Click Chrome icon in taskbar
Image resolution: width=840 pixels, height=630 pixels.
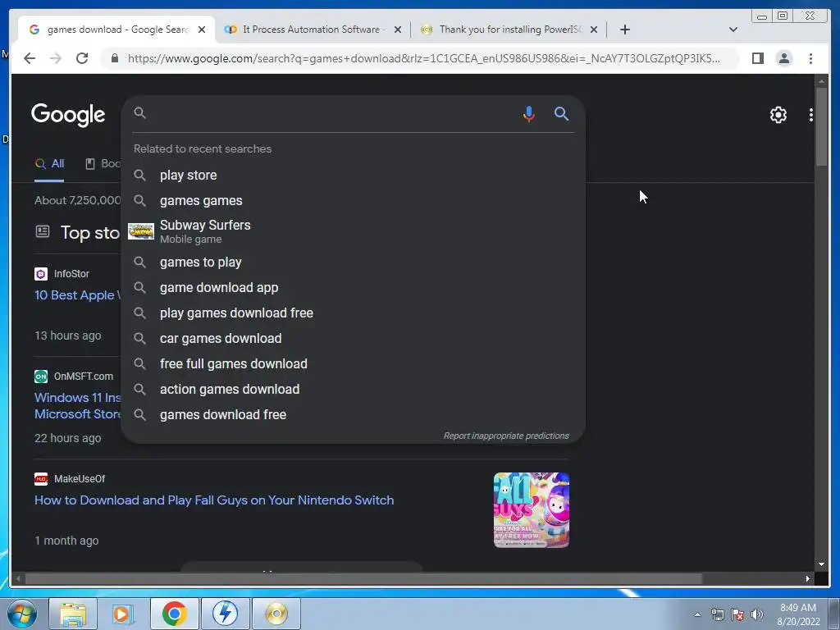click(x=174, y=614)
